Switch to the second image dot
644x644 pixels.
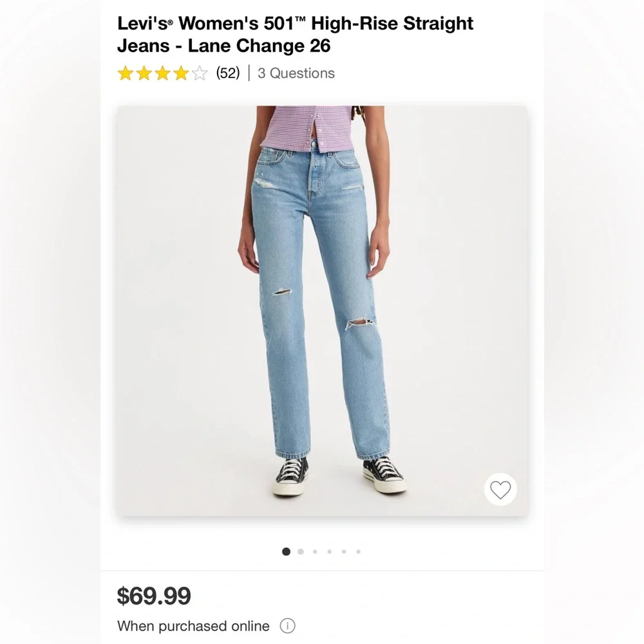pos(301,551)
